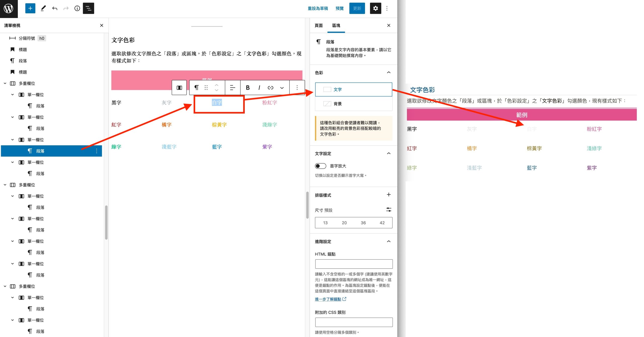Toggle bold formatting in block toolbar
Image resolution: width=644 pixels, height=337 pixels.
tap(248, 87)
